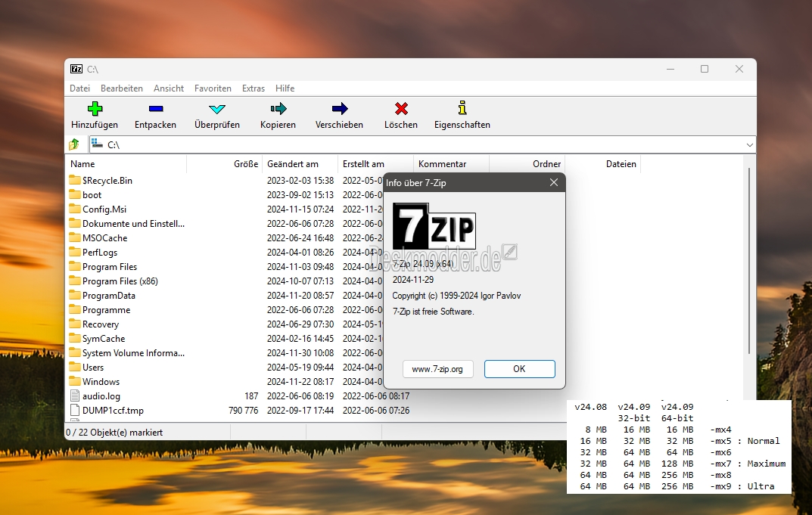The image size is (812, 515).
Task: Sort by the Geändert am column header
Action: pyautogui.click(x=300, y=164)
